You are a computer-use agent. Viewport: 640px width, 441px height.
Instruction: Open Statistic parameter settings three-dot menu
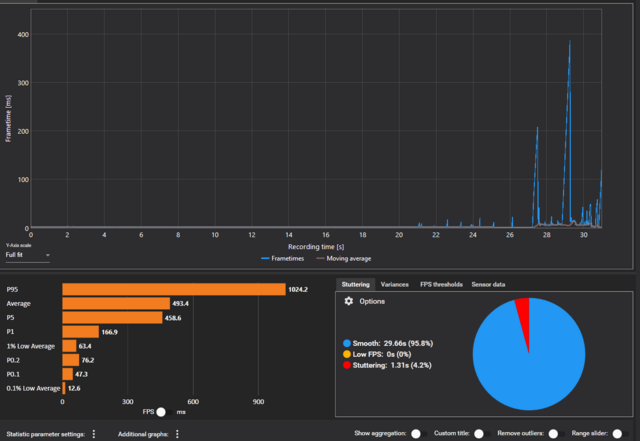(x=94, y=434)
